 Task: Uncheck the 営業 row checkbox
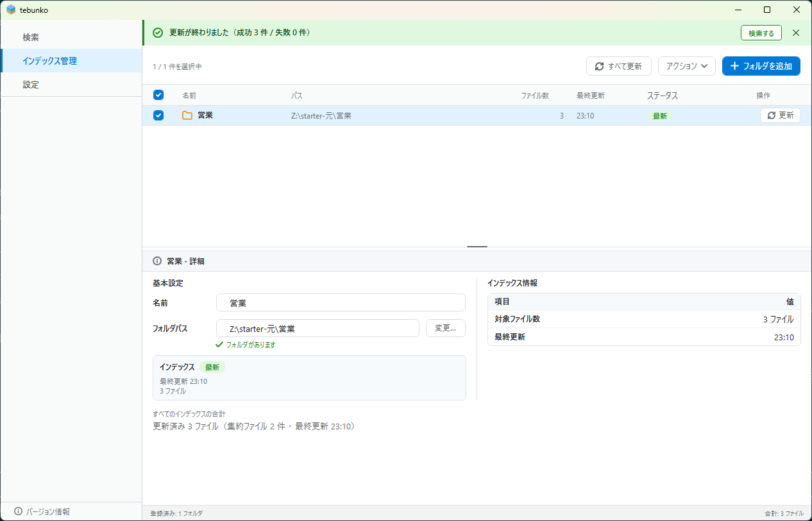click(x=158, y=115)
